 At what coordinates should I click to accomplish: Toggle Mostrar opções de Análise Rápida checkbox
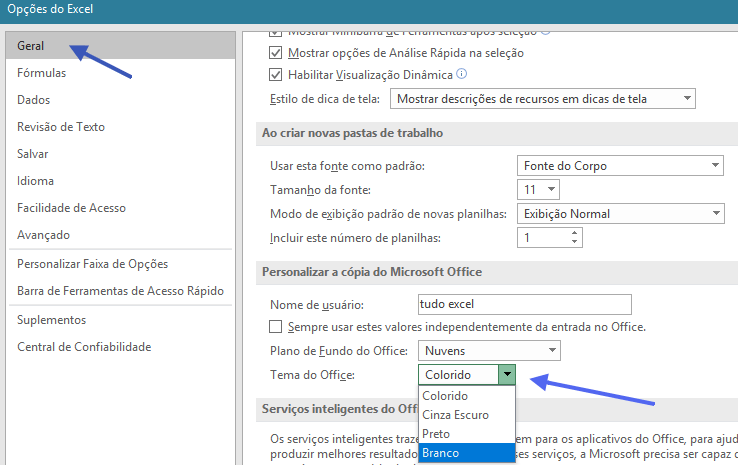275,53
